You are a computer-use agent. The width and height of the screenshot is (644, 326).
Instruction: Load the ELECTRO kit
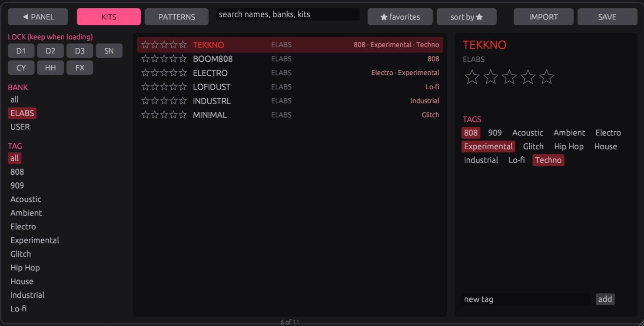point(290,73)
